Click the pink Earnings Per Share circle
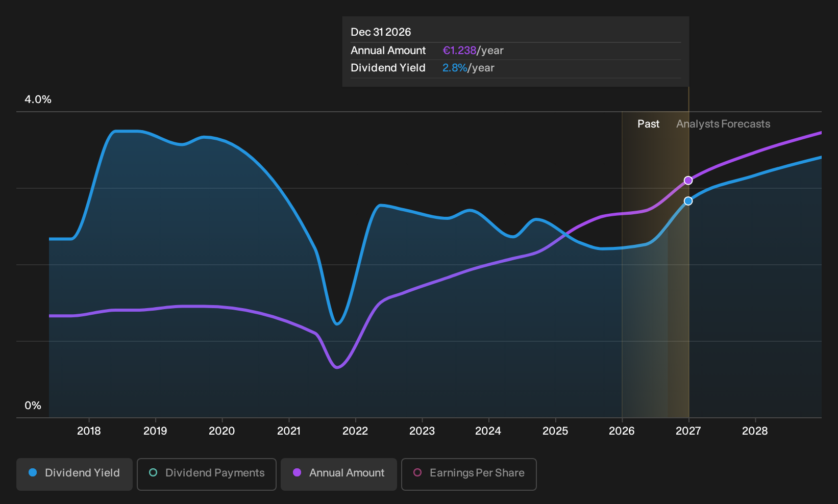 click(417, 472)
